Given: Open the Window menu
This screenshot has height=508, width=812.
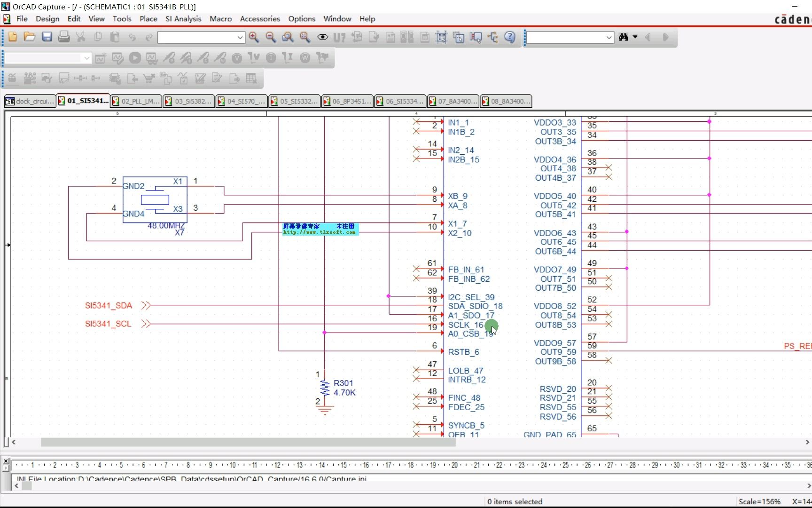Looking at the screenshot, I should coord(337,19).
